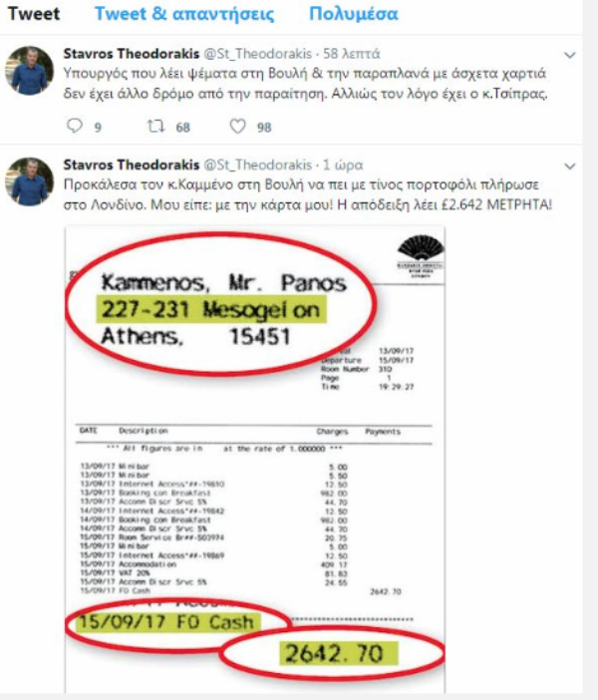Screen dimensions: 598x700
Task: Retweet the first tweet about the minister
Action: click(155, 127)
